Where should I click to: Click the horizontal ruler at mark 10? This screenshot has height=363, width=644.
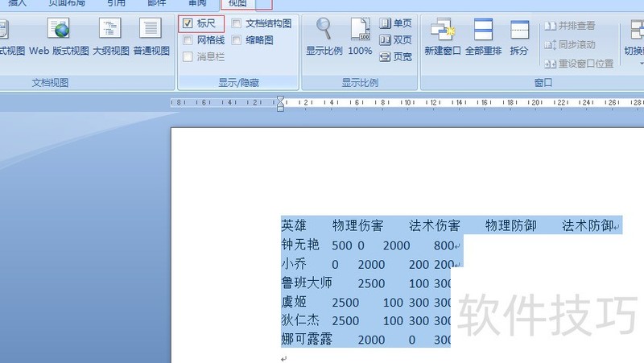tap(407, 102)
